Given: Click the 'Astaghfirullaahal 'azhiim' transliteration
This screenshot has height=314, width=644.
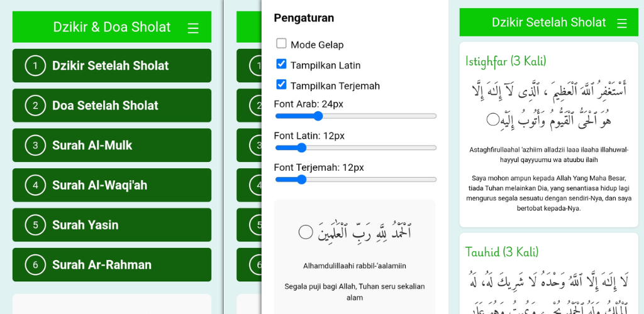Looking at the screenshot, I should click(x=548, y=154).
